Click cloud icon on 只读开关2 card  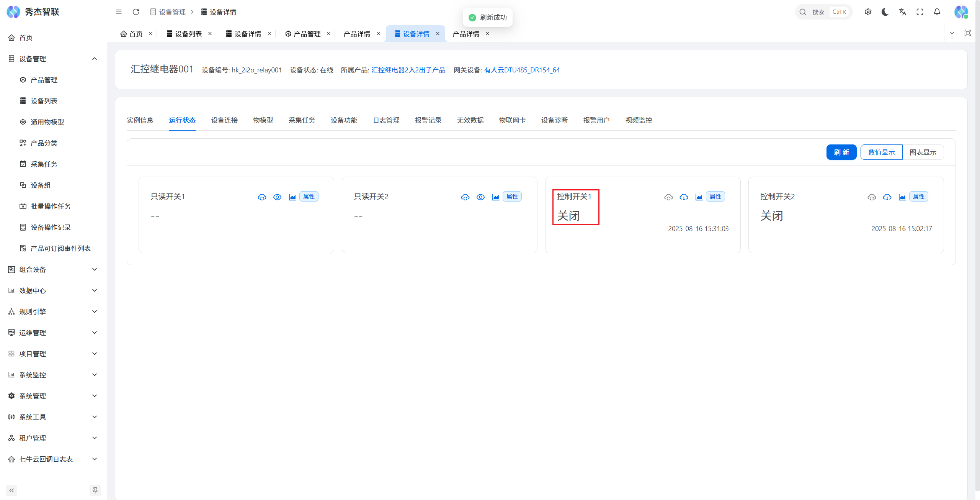point(465,197)
